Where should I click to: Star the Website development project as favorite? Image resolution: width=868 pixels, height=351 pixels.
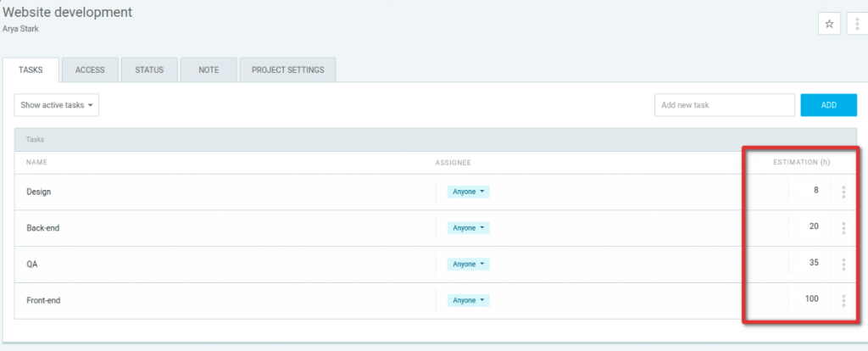(829, 24)
